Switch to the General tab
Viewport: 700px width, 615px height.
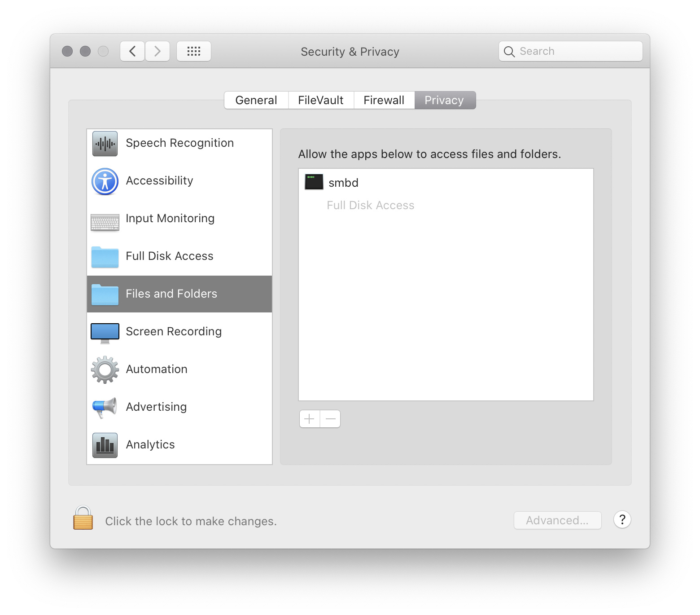256,100
